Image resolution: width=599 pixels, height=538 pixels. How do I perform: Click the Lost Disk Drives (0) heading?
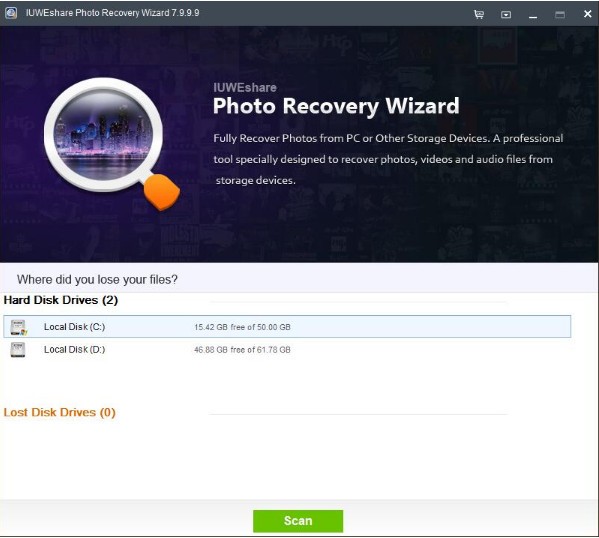[60, 412]
